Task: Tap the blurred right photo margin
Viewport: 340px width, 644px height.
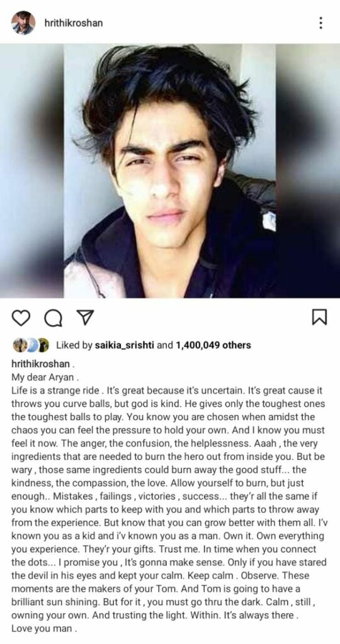Action: coord(308,171)
